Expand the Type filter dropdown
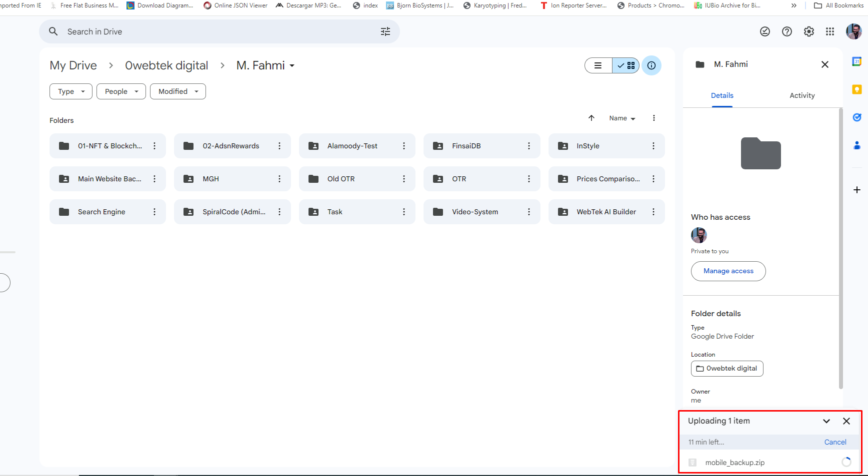Viewport: 868px width, 476px height. tap(71, 91)
